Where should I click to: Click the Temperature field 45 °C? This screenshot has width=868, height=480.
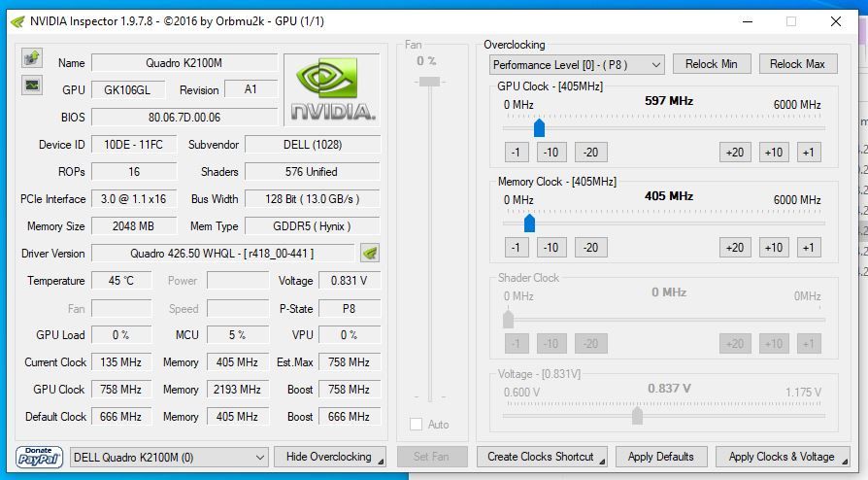121,281
